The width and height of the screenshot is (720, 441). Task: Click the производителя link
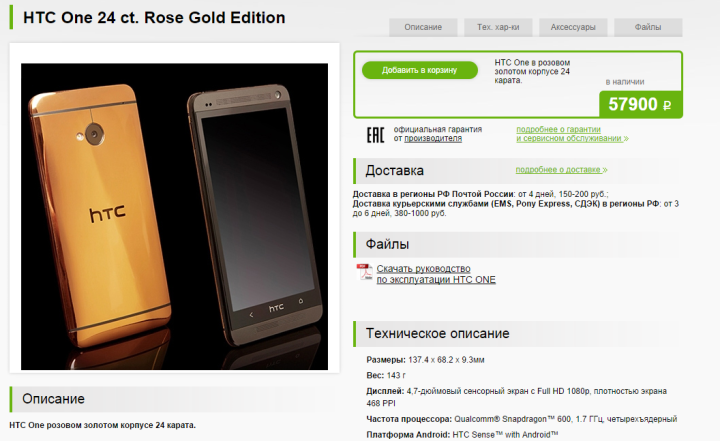(433, 138)
